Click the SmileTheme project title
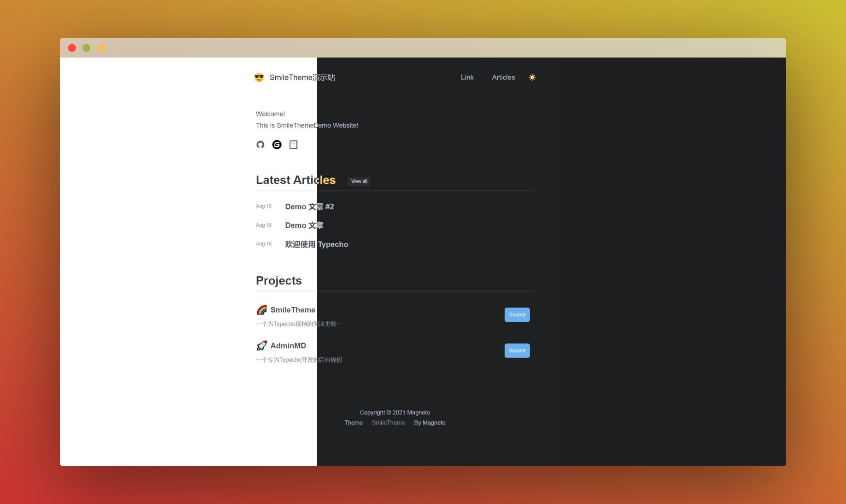The height and width of the screenshot is (504, 846). pyautogui.click(x=292, y=310)
